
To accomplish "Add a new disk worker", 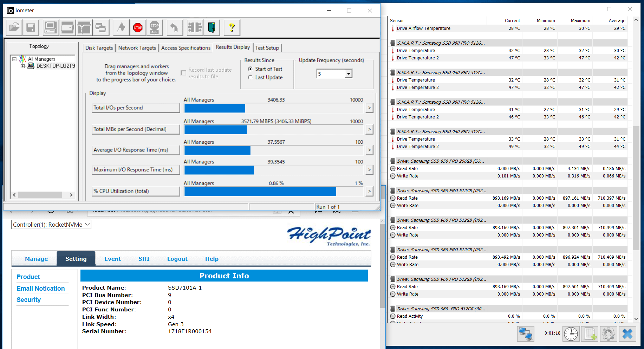I will pos(67,27).
